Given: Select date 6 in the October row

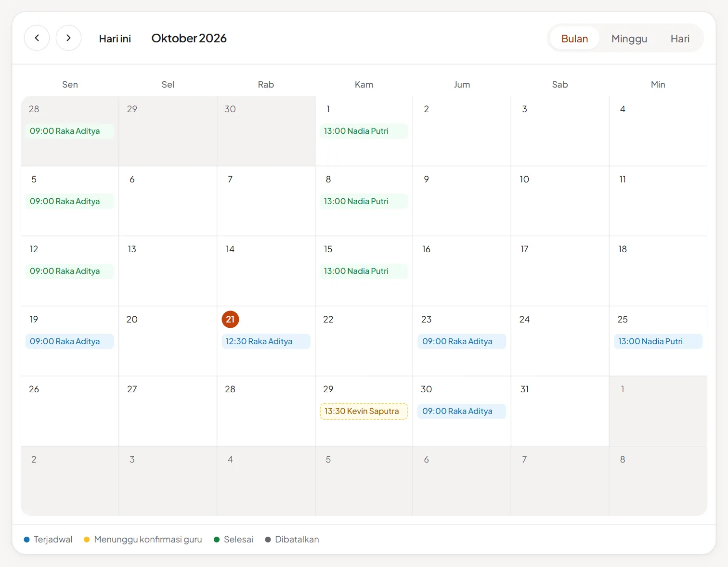Looking at the screenshot, I should pos(132,179).
